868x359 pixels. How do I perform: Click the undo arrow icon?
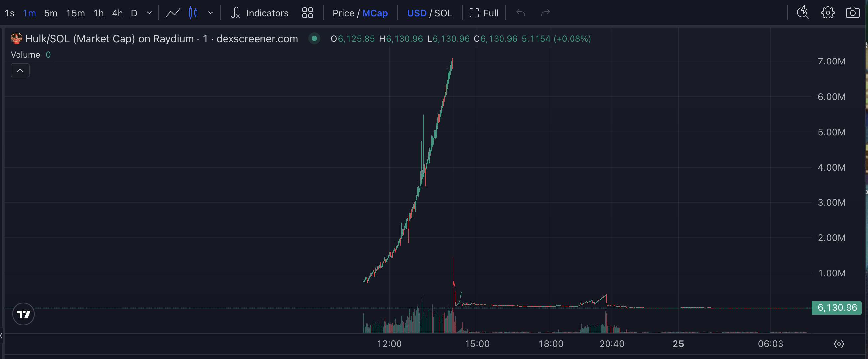(x=521, y=13)
